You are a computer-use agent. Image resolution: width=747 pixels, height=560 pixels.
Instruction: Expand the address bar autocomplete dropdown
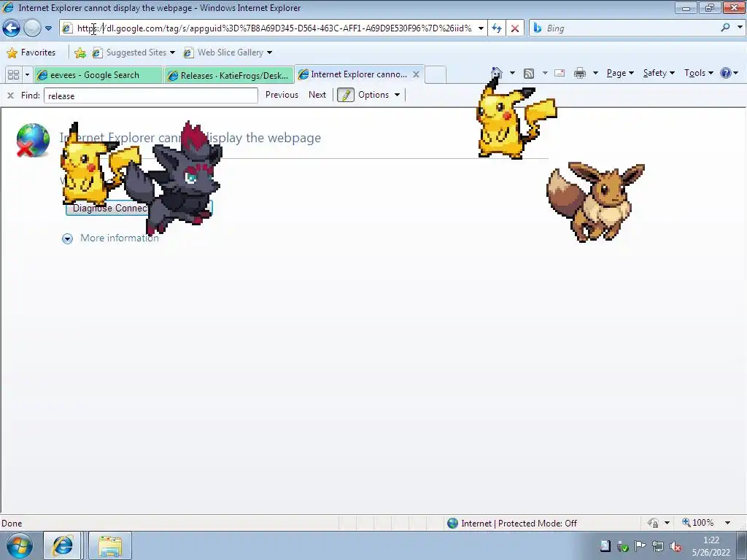481,28
